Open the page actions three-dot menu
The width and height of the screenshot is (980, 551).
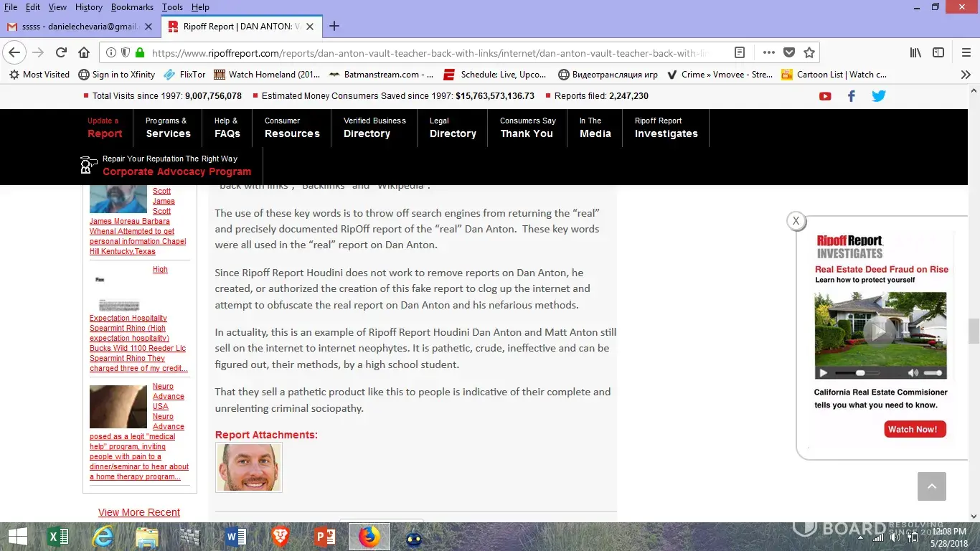(x=768, y=52)
